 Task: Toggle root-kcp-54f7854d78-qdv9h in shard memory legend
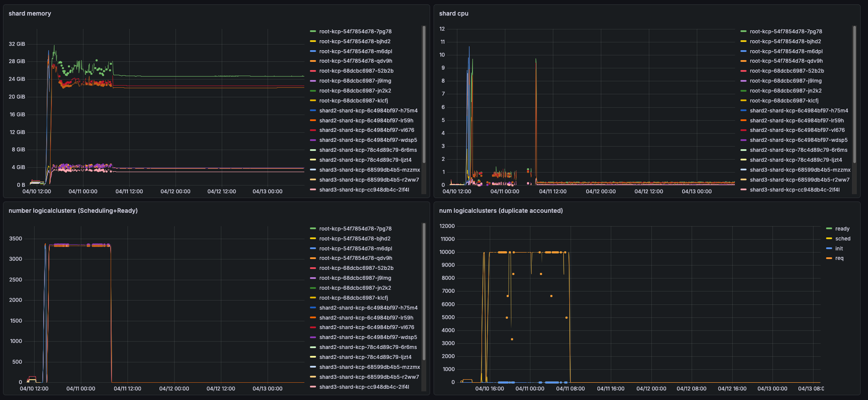point(356,61)
